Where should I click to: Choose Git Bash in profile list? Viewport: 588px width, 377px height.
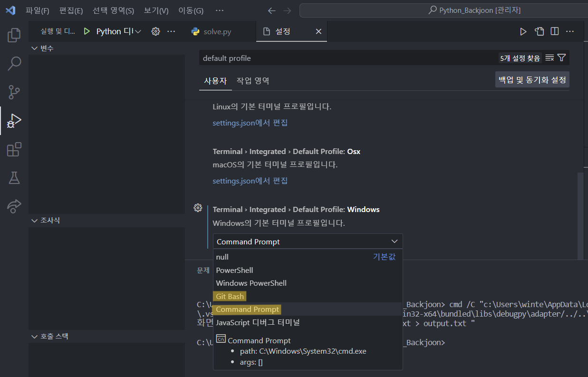pyautogui.click(x=308, y=296)
